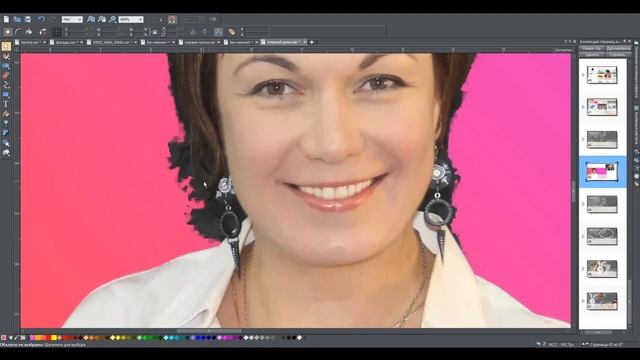Click the top-right button in page gallery
This screenshot has height=360, width=640.
pos(618,48)
